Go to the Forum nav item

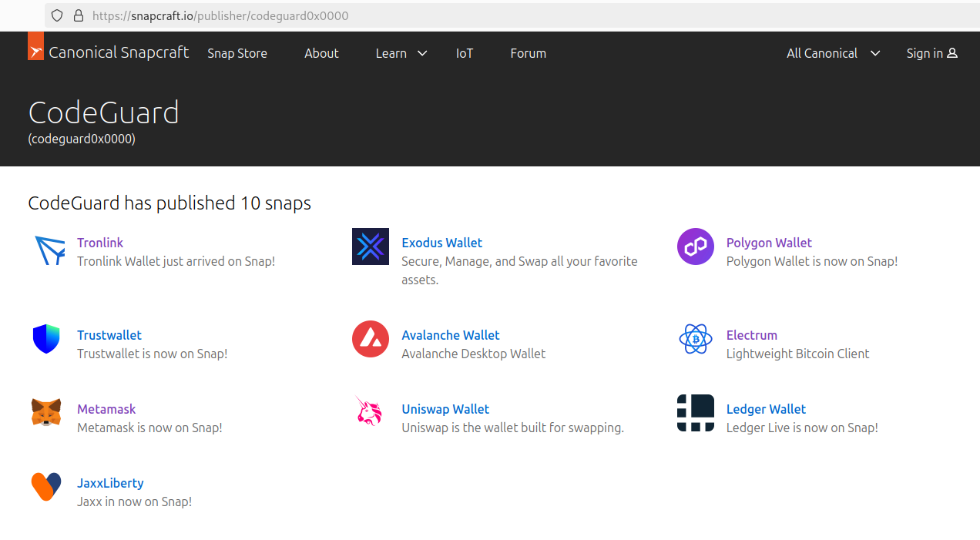pyautogui.click(x=528, y=53)
